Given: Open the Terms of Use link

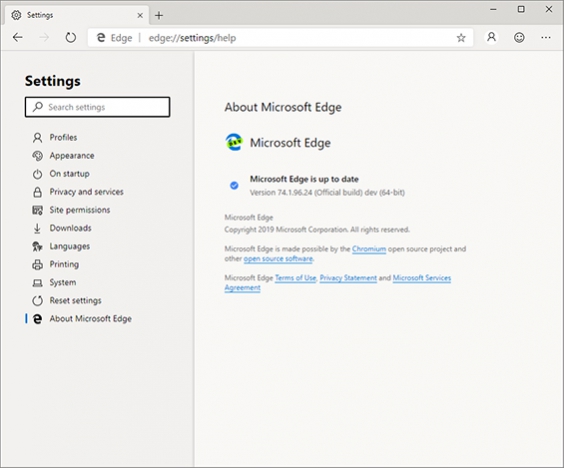Looking at the screenshot, I should (295, 278).
